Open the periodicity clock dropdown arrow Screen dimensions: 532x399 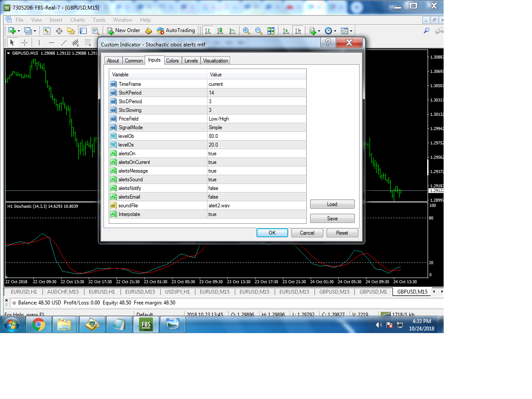[335, 31]
